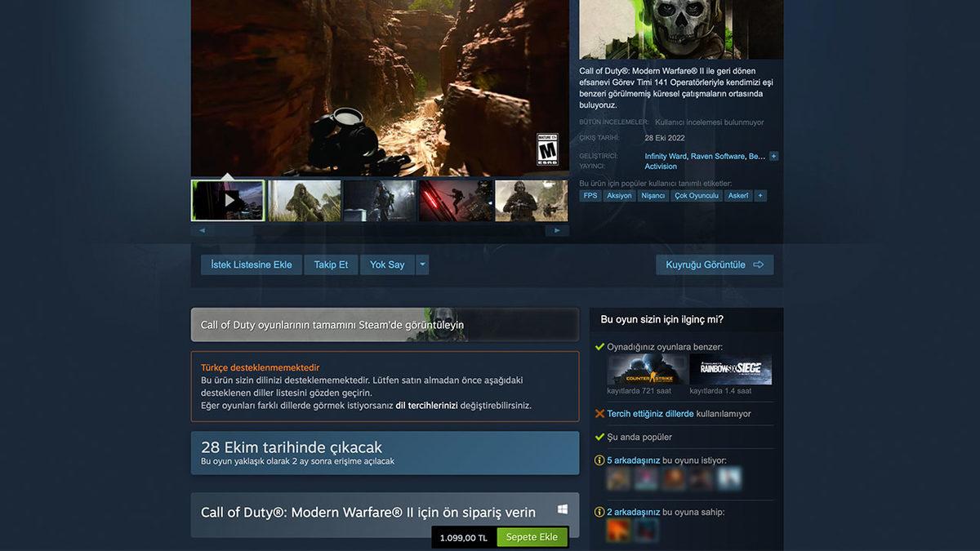This screenshot has height=551, width=980.
Task: Open the dropdown arrow beside Yok Say
Action: pos(422,264)
